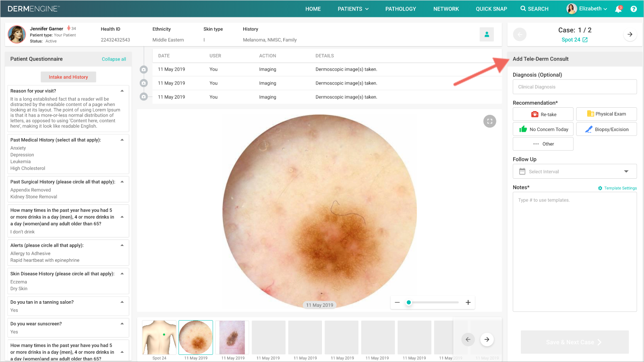The height and width of the screenshot is (362, 644).
Task: Expand dermoscopic image to fullscreen
Action: [490, 121]
